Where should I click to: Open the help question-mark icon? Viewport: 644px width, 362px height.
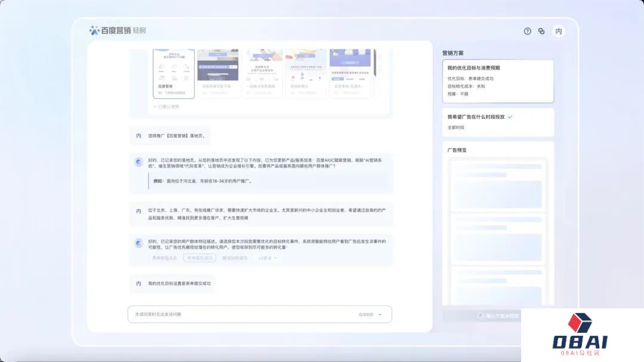[x=527, y=31]
